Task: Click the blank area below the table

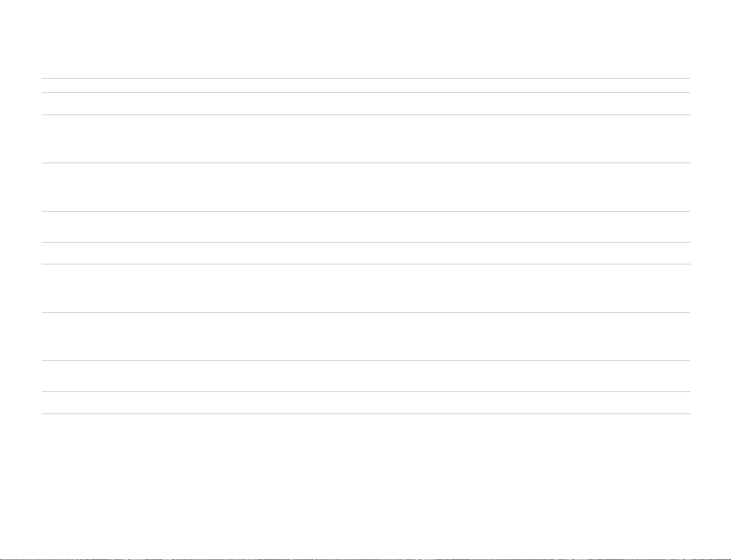Action: point(365,485)
